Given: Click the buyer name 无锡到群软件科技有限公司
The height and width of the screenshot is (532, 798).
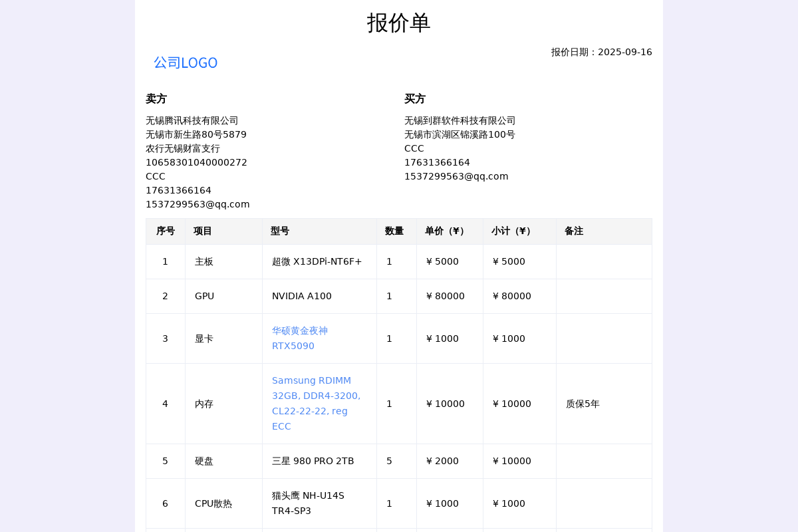Looking at the screenshot, I should (460, 121).
